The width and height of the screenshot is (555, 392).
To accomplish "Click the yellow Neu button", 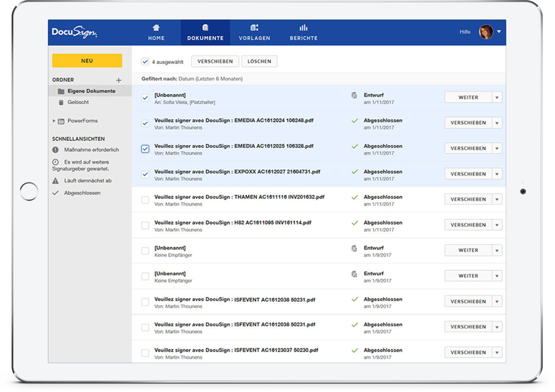I will point(87,61).
